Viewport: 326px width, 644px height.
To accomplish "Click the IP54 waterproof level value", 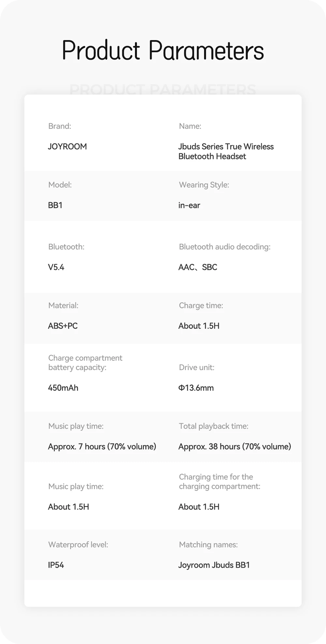I will (56, 565).
